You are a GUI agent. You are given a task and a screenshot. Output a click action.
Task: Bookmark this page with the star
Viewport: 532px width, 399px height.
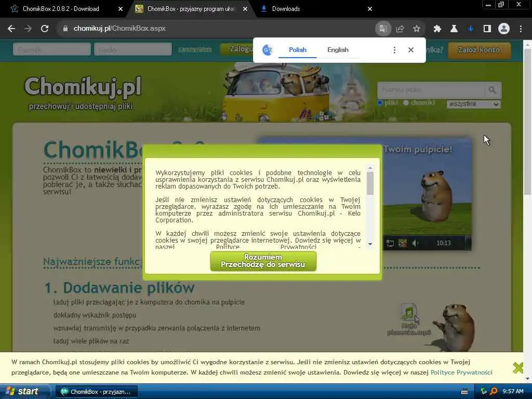pyautogui.click(x=417, y=29)
